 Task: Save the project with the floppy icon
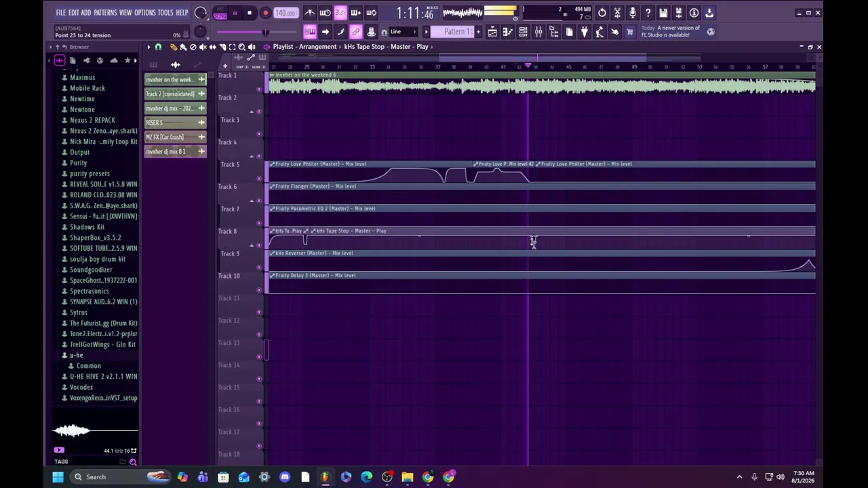point(663,13)
